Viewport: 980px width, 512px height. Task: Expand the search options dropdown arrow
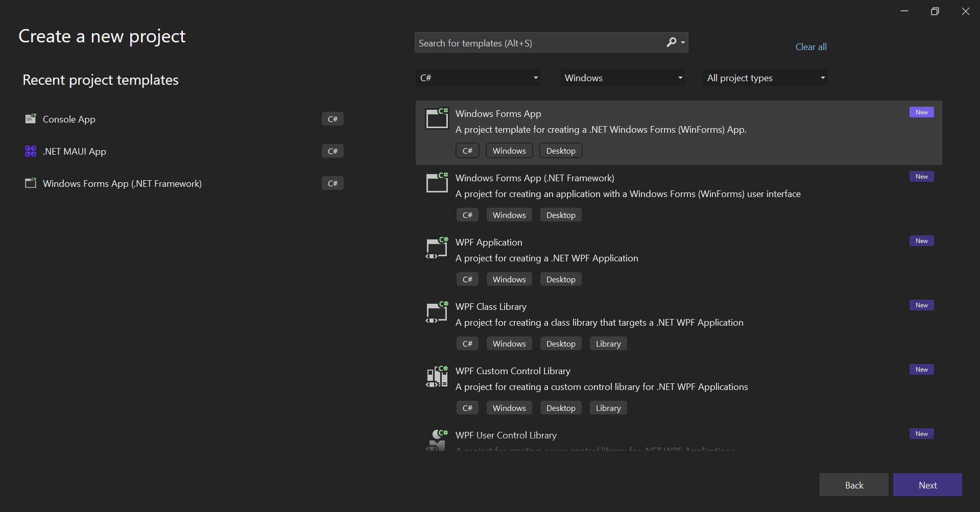point(683,43)
